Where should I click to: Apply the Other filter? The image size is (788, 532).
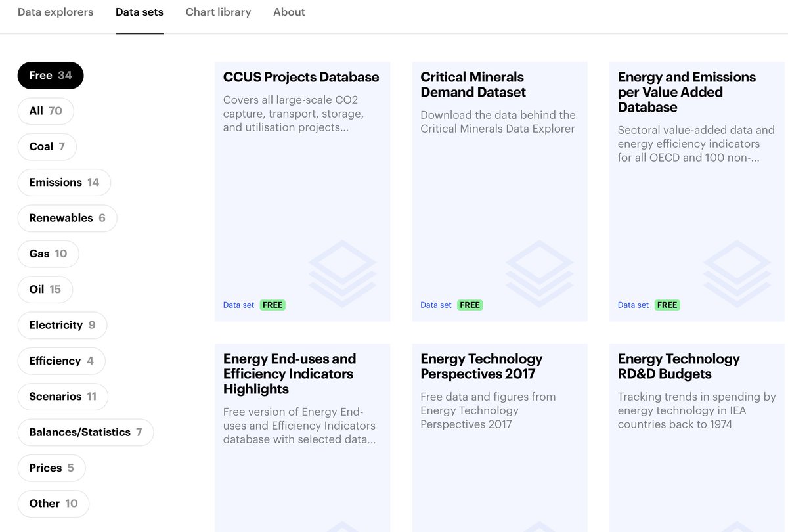tap(53, 503)
